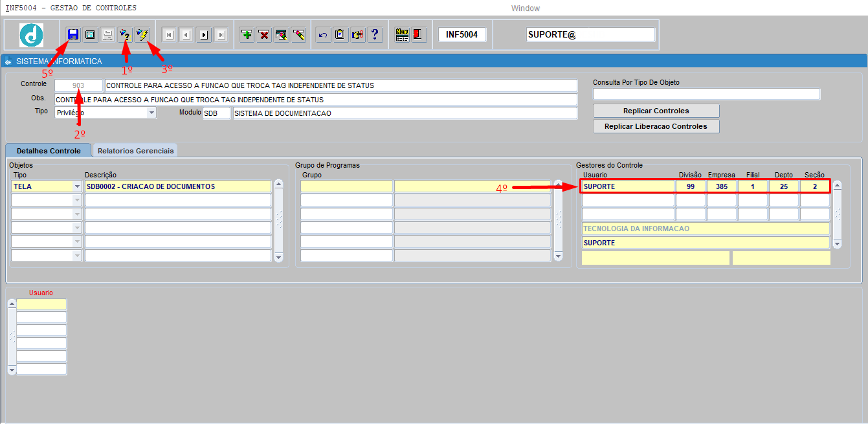Viewport: 868px width, 424px height.
Task: Open the Tipo dropdown showing Privilégio
Action: [x=151, y=113]
